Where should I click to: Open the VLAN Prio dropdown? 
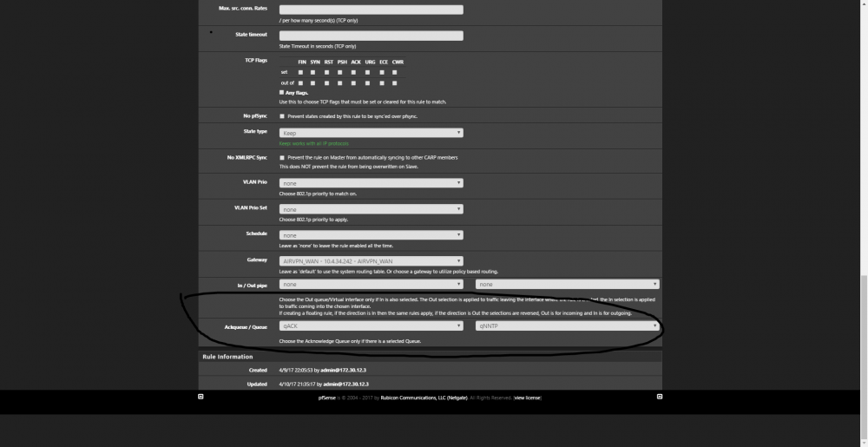point(371,183)
